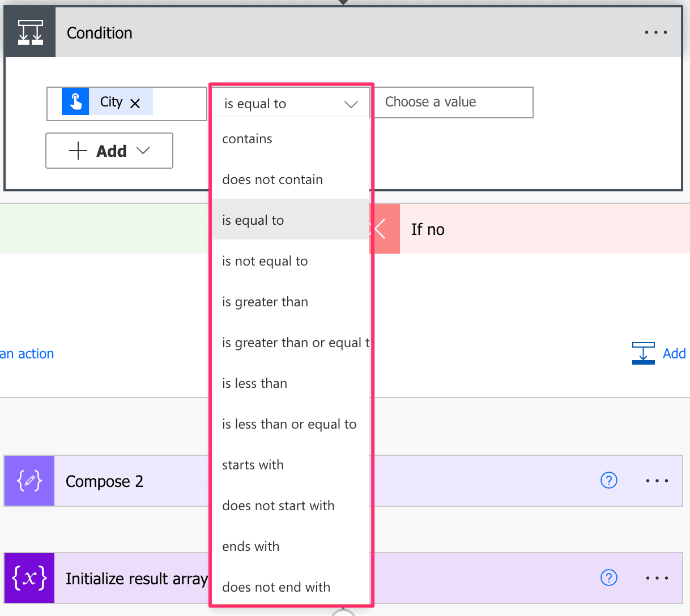Pick the starts with operator
The height and width of the screenshot is (616, 690).
(253, 464)
